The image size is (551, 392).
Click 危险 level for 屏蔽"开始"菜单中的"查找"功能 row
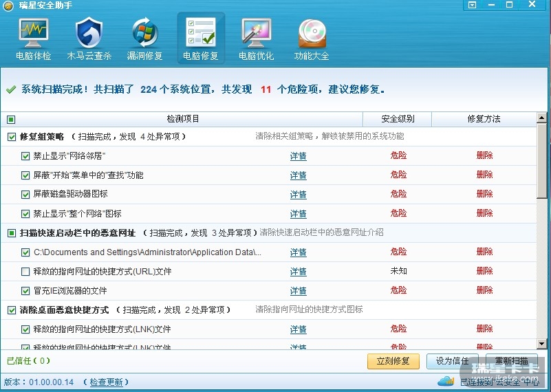(x=398, y=175)
